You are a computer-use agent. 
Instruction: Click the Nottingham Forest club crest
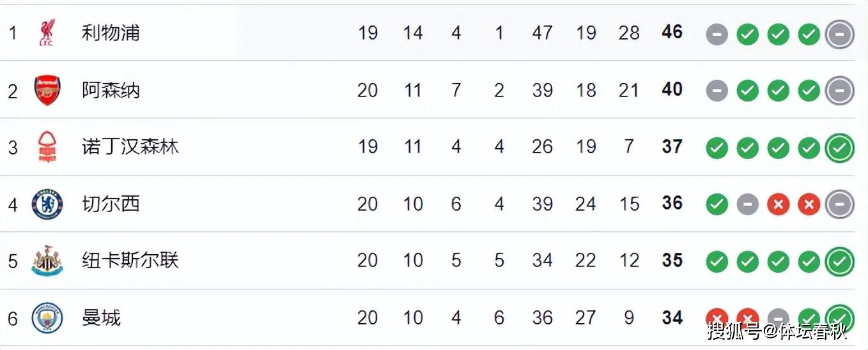47,147
